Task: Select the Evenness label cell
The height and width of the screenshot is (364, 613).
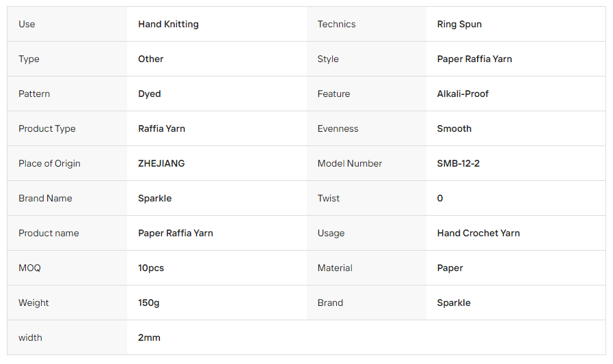Action: click(x=366, y=128)
